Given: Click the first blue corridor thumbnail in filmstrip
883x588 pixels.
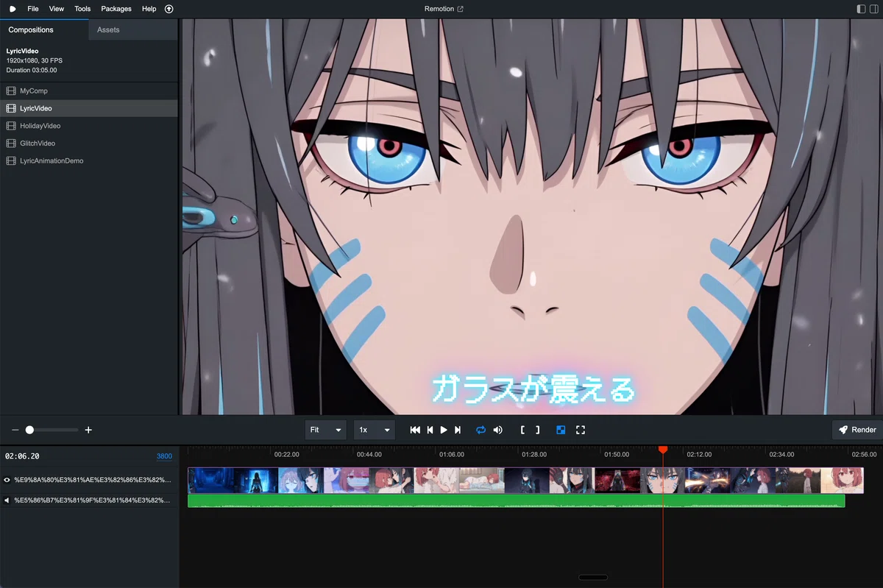Looking at the screenshot, I should (x=210, y=481).
